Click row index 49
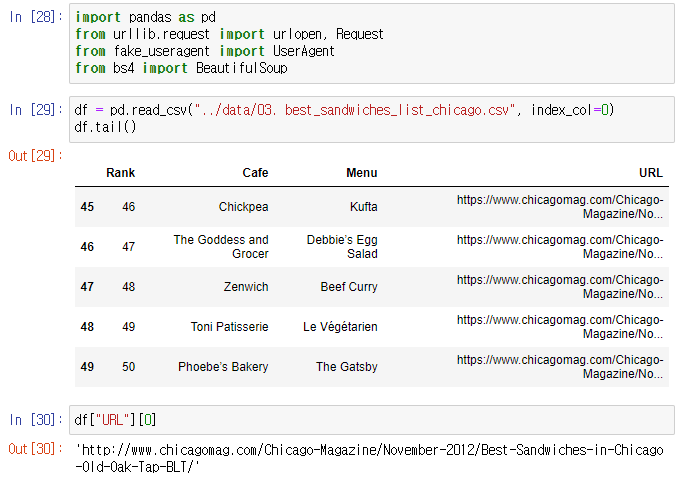Screen dimensions: 680x482 coord(87,367)
